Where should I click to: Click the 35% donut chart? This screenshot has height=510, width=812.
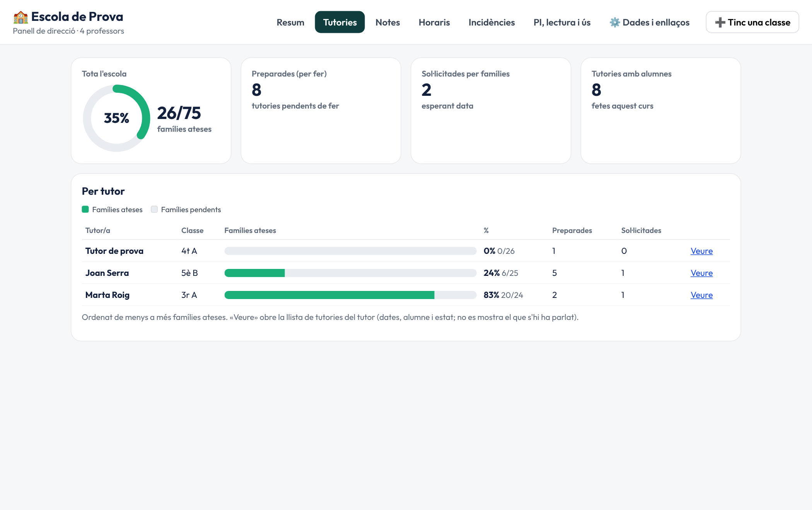click(x=116, y=118)
